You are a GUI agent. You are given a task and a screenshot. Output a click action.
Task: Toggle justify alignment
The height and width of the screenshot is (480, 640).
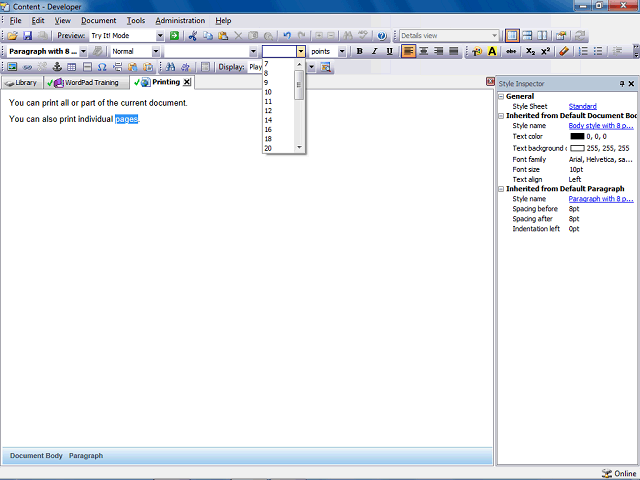[453, 51]
